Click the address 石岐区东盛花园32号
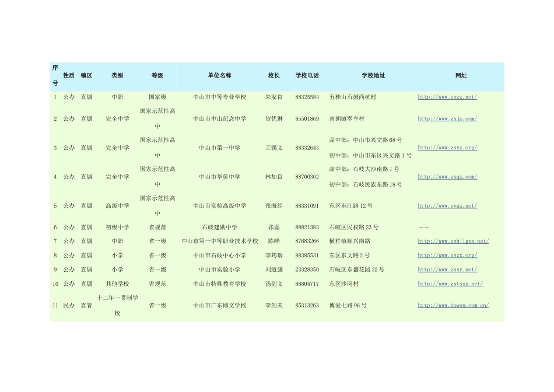This screenshot has width=554, height=392. (357, 269)
